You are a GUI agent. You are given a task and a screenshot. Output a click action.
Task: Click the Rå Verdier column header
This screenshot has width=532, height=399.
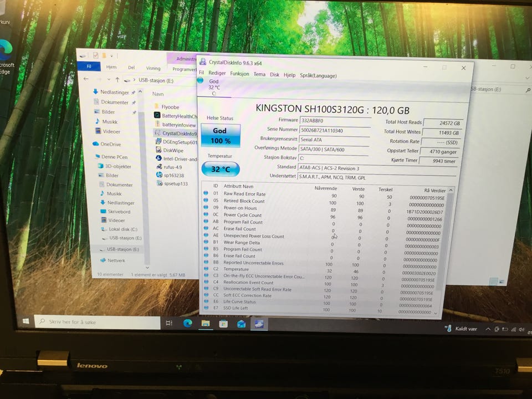pos(435,191)
